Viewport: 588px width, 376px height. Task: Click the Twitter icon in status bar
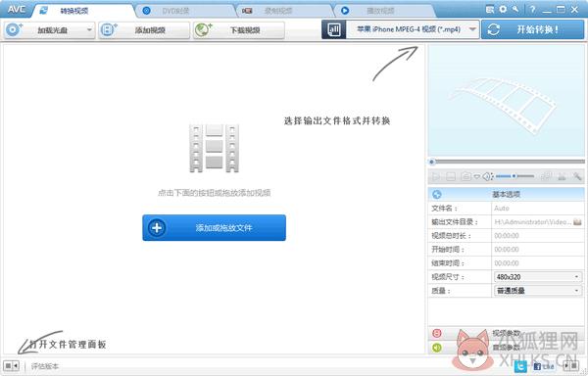click(x=521, y=366)
